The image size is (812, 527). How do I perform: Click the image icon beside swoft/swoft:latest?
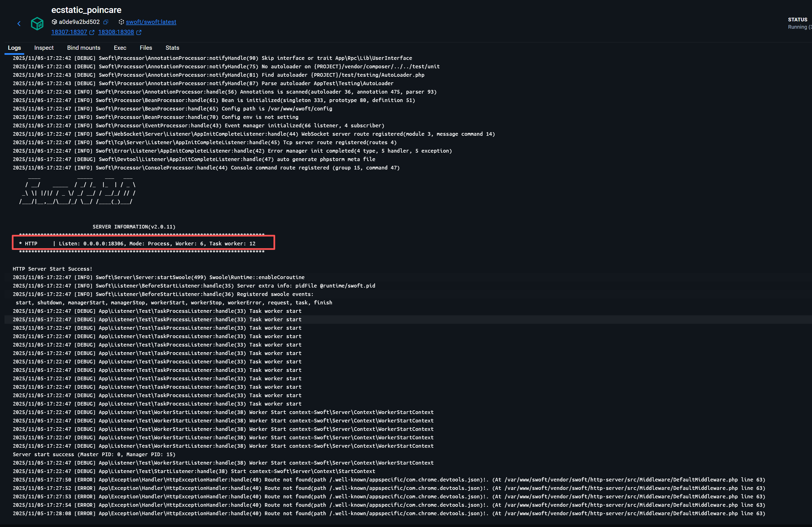tap(122, 21)
